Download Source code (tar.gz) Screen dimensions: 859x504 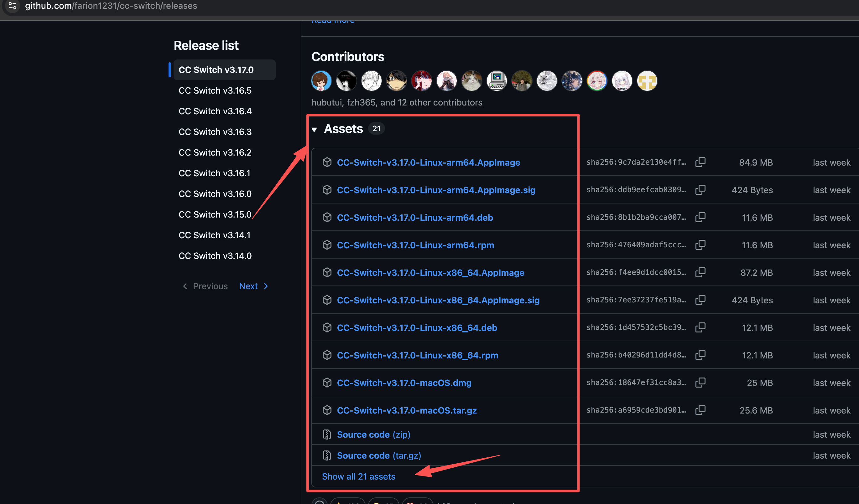coord(379,455)
